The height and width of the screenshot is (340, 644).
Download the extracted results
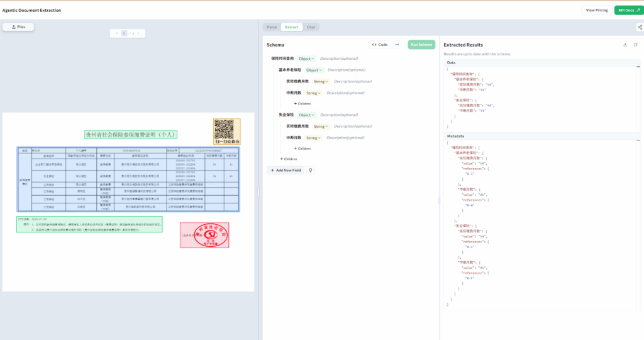[x=625, y=45]
